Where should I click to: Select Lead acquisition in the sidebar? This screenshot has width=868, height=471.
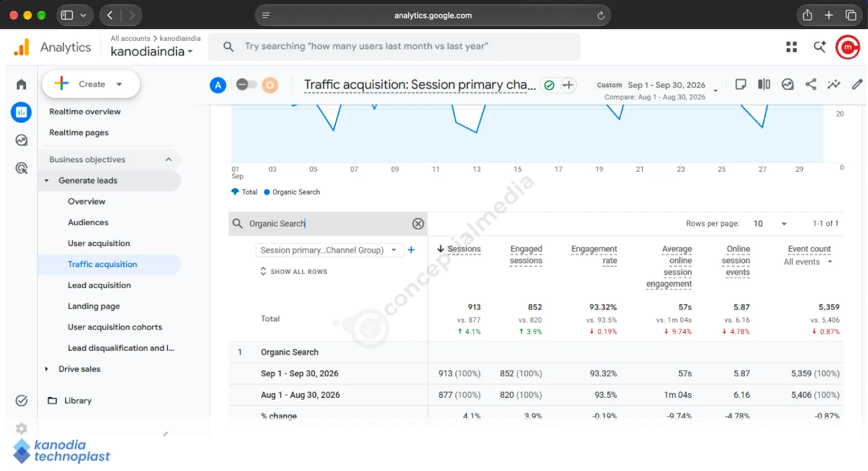click(99, 285)
